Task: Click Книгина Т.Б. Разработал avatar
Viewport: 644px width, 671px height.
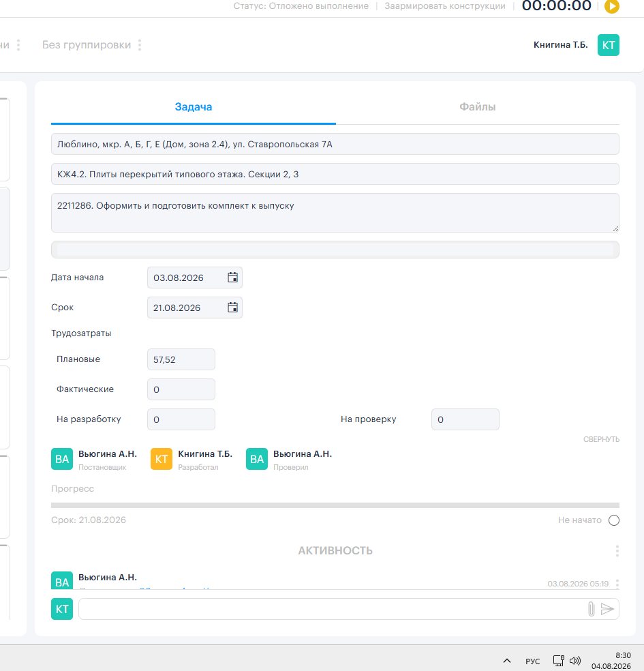Action: pyautogui.click(x=162, y=459)
